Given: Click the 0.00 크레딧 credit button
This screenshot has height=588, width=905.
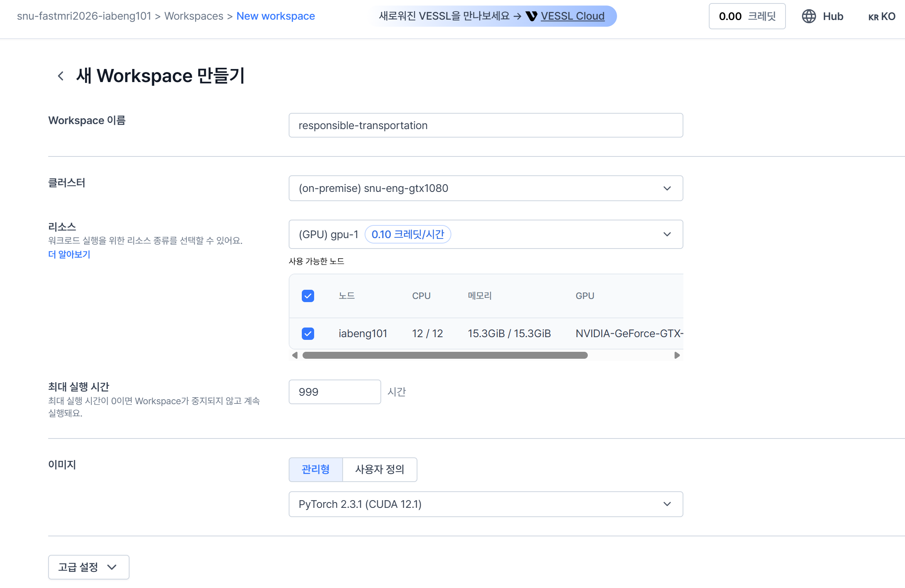Looking at the screenshot, I should 747,16.
